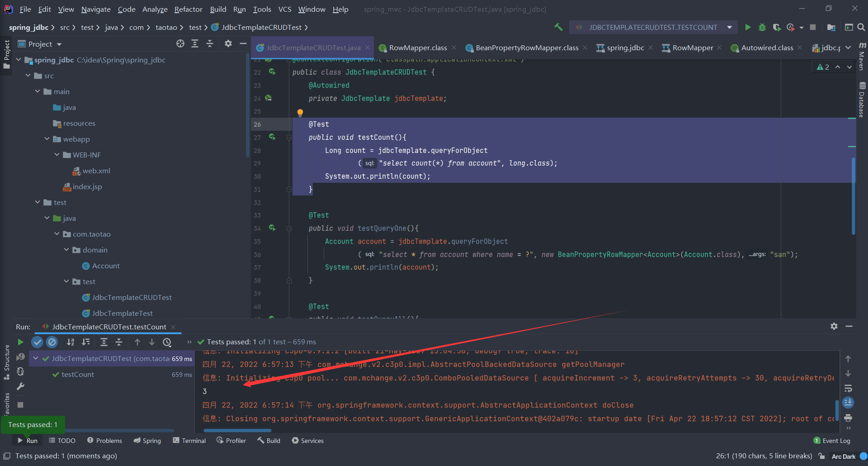The width and height of the screenshot is (868, 466).
Task: Open the Maven panel on right sidebar
Action: click(863, 57)
